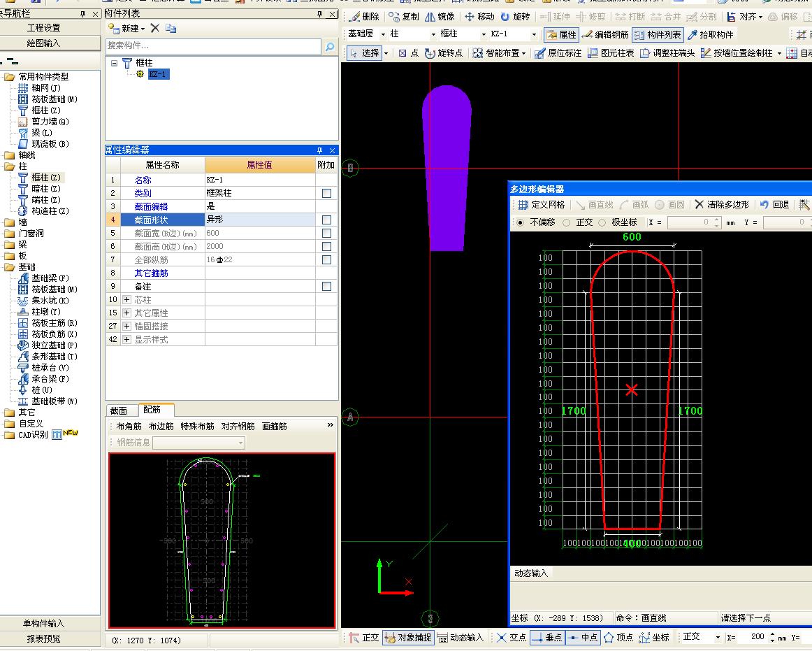Open the 图元柱表 (column table) tool
The width and height of the screenshot is (812, 651).
coord(611,53)
